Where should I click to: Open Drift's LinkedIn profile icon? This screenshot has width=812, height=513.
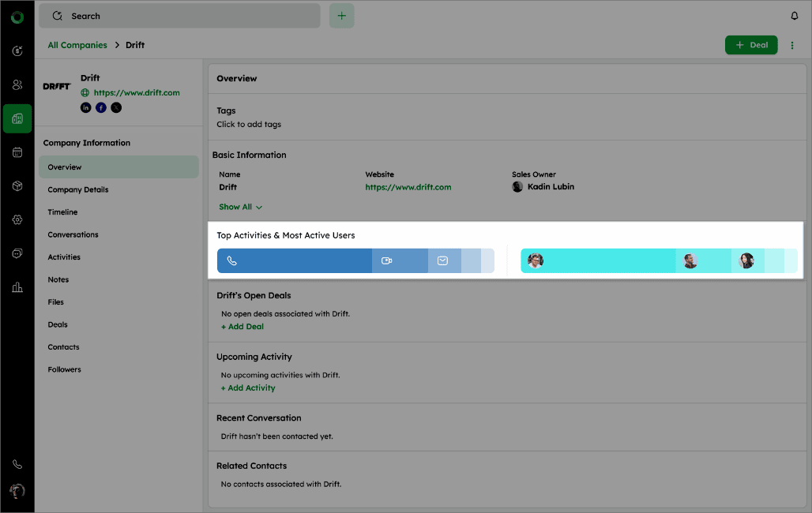tap(86, 107)
